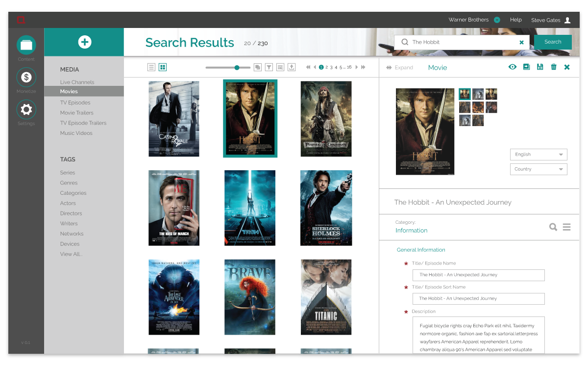Toggle the movie preview eye icon
The width and height of the screenshot is (588, 368).
click(513, 67)
